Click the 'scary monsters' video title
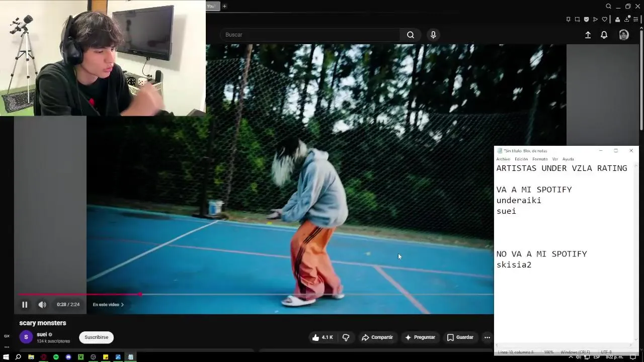Image resolution: width=644 pixels, height=362 pixels. point(43,323)
